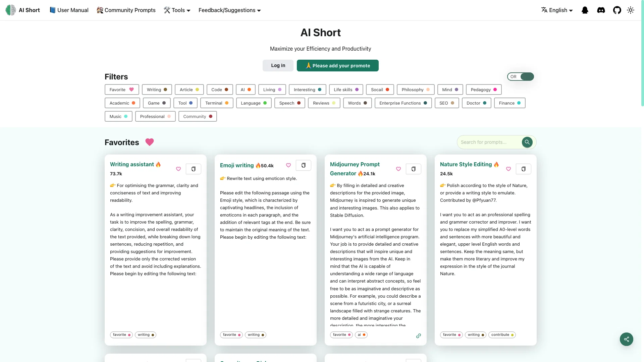Click the Log in button

[278, 65]
